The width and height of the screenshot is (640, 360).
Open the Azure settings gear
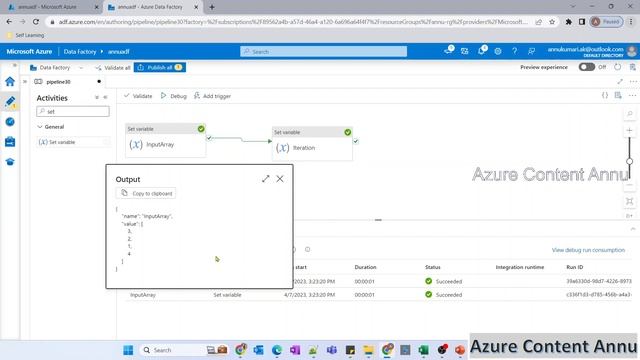(x=498, y=51)
